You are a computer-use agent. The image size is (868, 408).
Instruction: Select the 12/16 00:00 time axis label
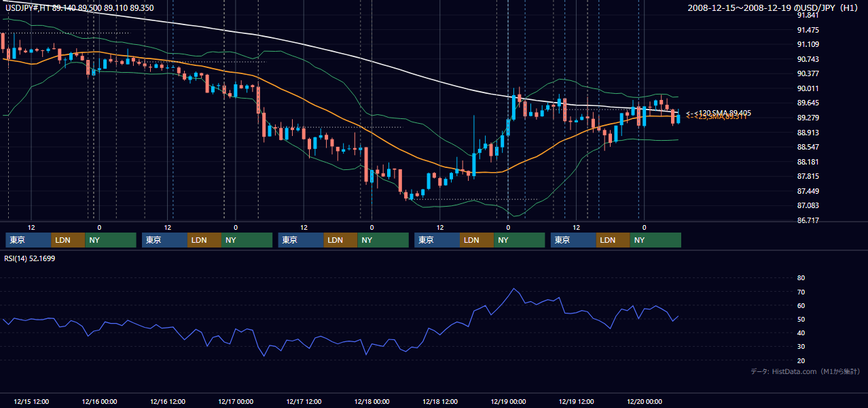click(x=99, y=401)
